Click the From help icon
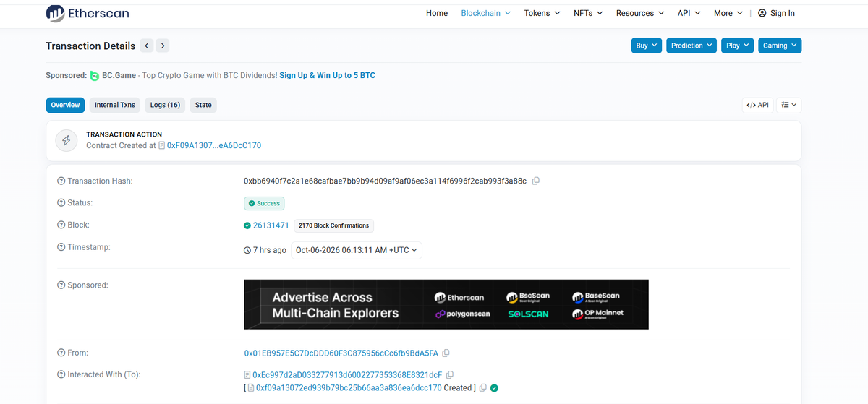 click(x=61, y=353)
